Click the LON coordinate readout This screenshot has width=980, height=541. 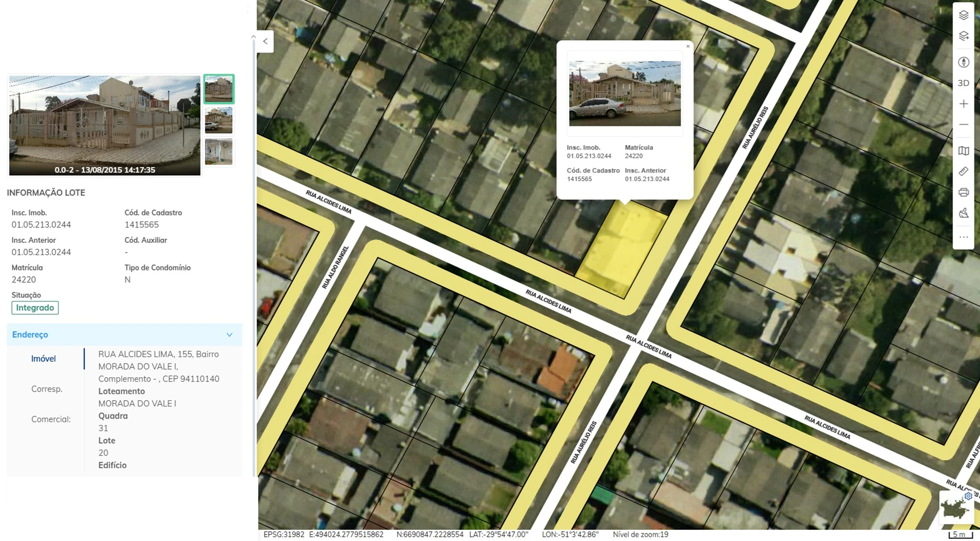coord(570,534)
